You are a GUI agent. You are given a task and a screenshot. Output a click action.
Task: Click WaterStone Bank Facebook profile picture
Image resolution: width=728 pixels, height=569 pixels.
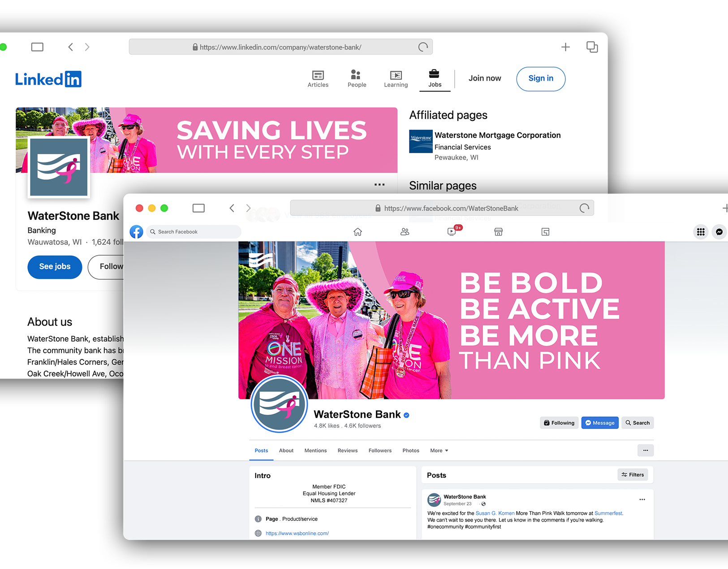pyautogui.click(x=279, y=404)
